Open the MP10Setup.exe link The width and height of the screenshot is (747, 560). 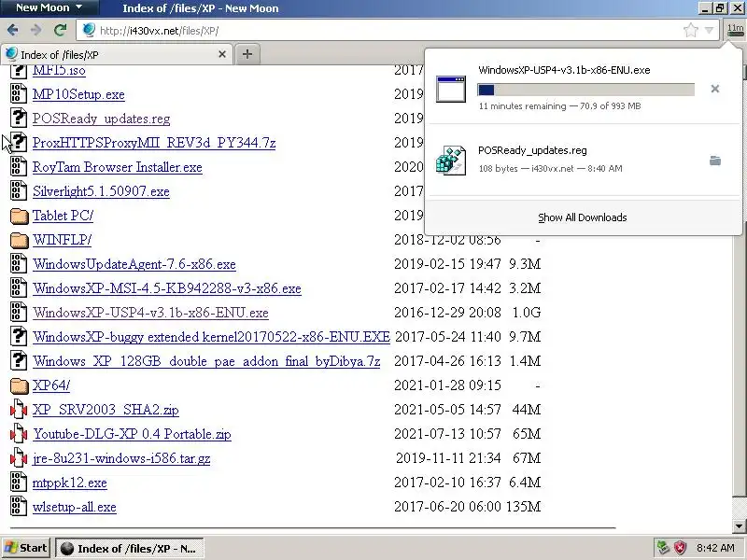[x=78, y=94]
